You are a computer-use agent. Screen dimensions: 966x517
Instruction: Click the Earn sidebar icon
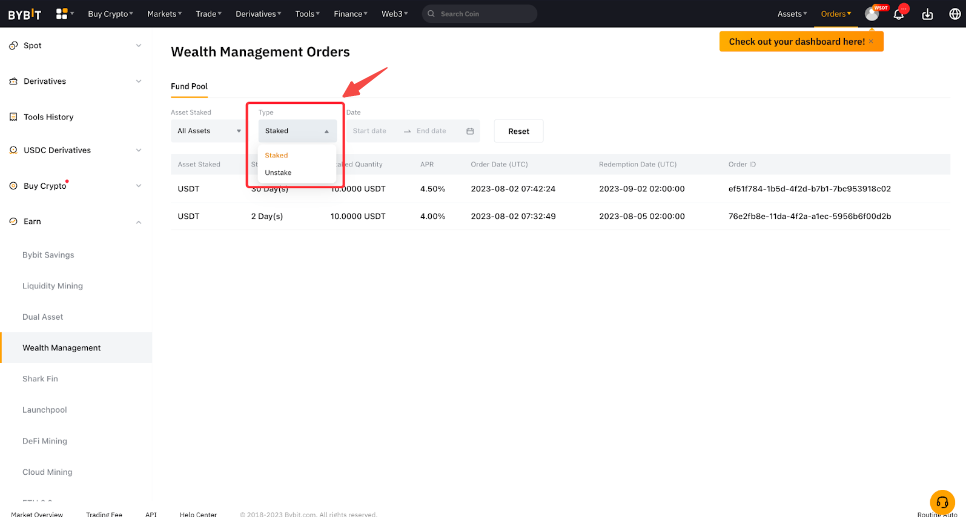click(13, 222)
